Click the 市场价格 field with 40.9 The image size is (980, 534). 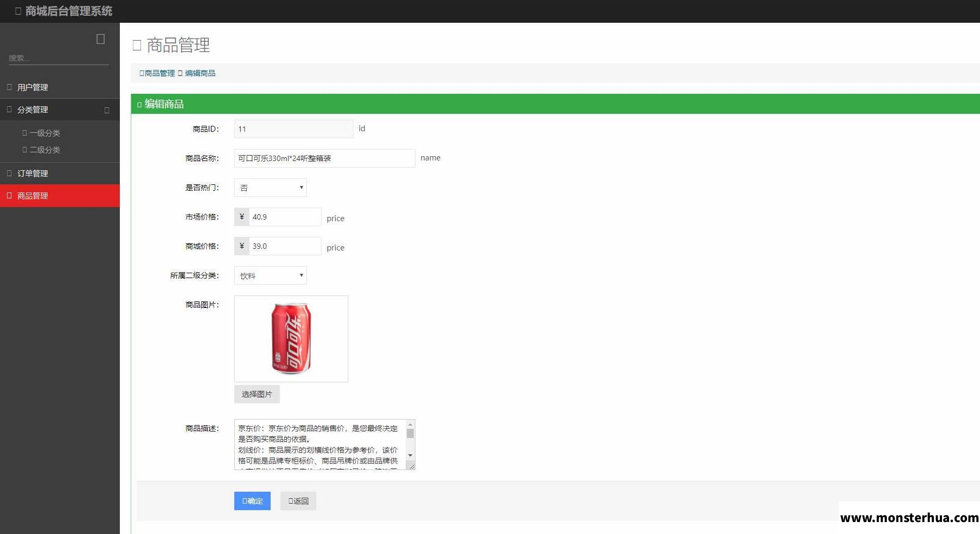click(x=285, y=217)
